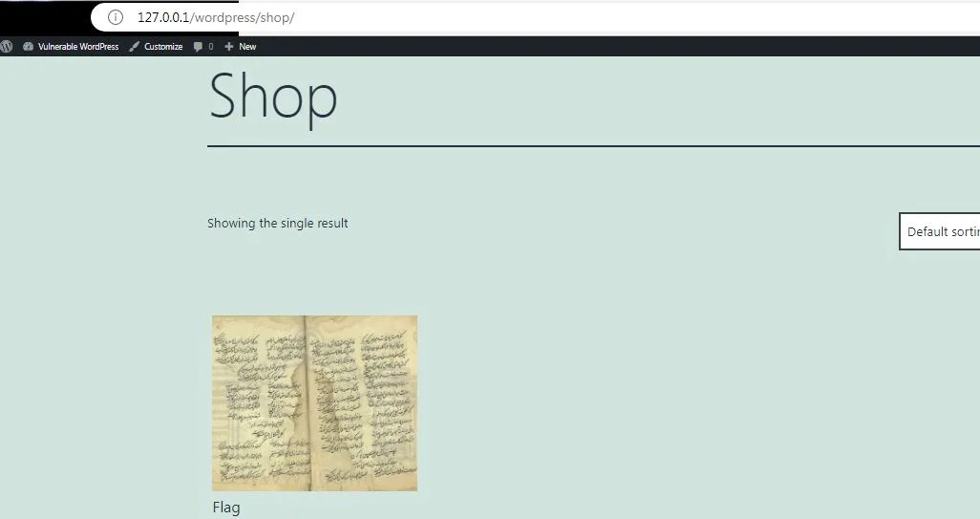Screen dimensions: 980x519
Task: Focus the browser address bar URL
Action: [x=478, y=17]
